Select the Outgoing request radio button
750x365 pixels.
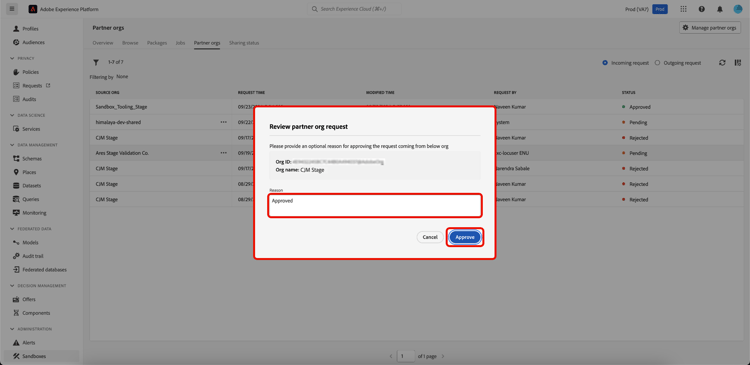coord(657,63)
